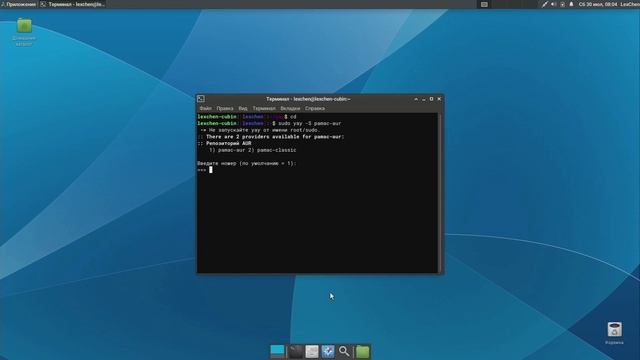Launch terminal emulator from dock

point(296,351)
